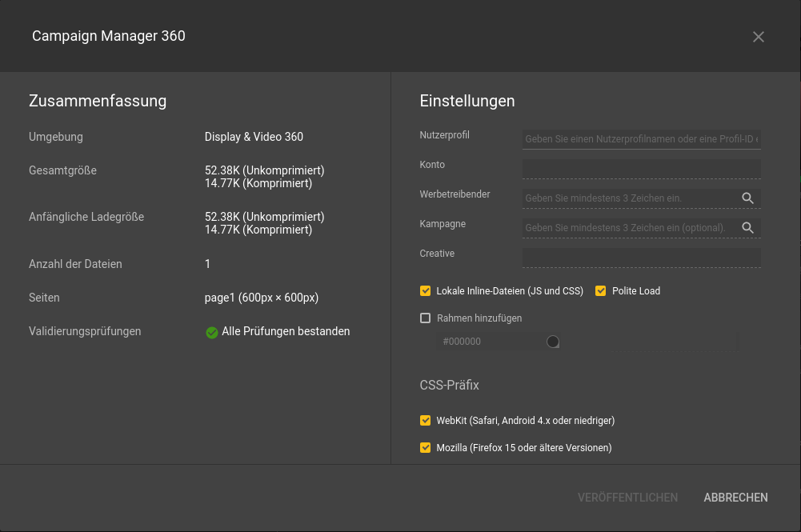The image size is (801, 532).
Task: Select the text Alle Prüfungen bestanden
Action: (285, 331)
